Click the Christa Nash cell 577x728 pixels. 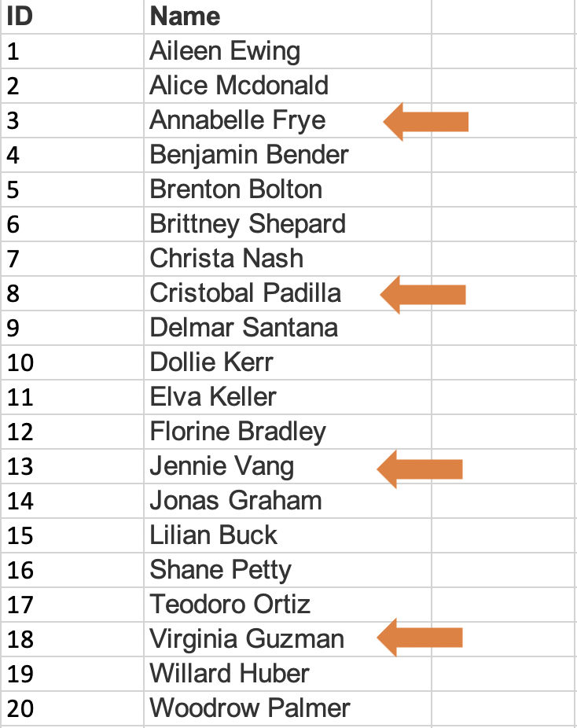pos(287,259)
